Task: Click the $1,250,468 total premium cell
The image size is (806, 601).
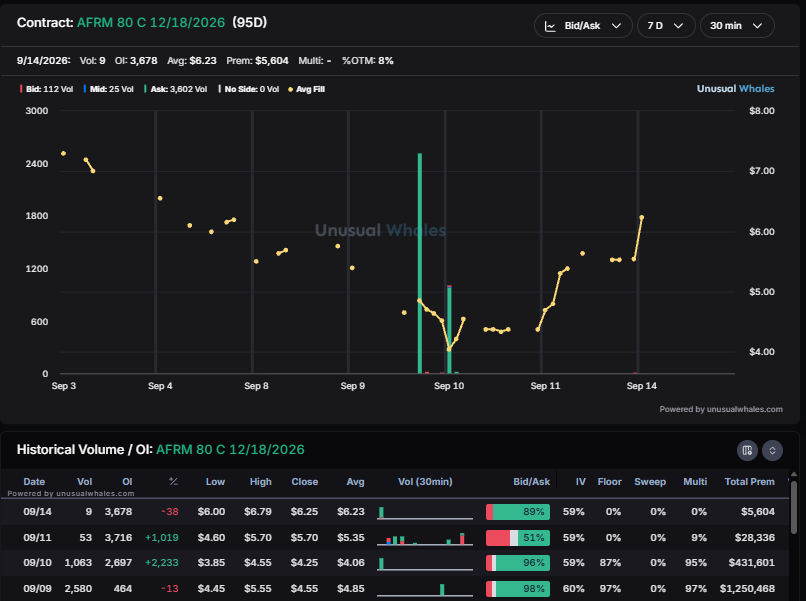Action: [747, 588]
